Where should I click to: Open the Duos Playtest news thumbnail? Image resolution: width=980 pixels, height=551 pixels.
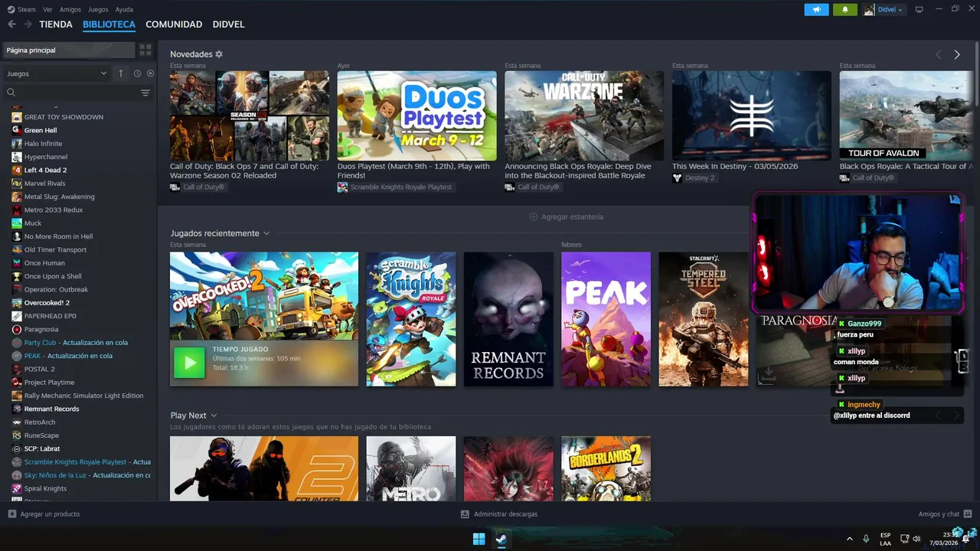click(417, 116)
